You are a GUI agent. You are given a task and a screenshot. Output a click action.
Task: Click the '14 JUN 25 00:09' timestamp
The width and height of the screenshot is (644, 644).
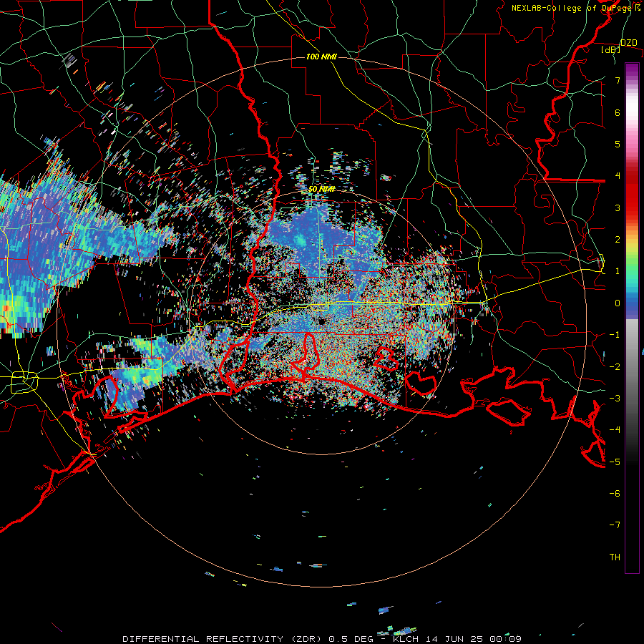coord(472,639)
